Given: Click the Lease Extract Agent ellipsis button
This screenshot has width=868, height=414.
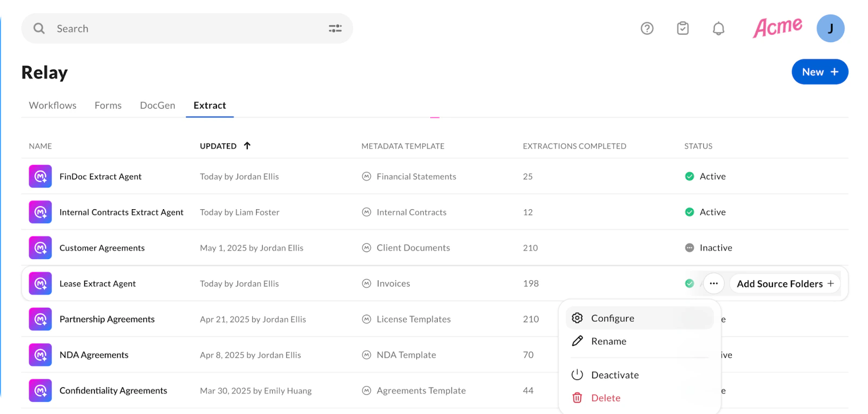Looking at the screenshot, I should pos(714,283).
